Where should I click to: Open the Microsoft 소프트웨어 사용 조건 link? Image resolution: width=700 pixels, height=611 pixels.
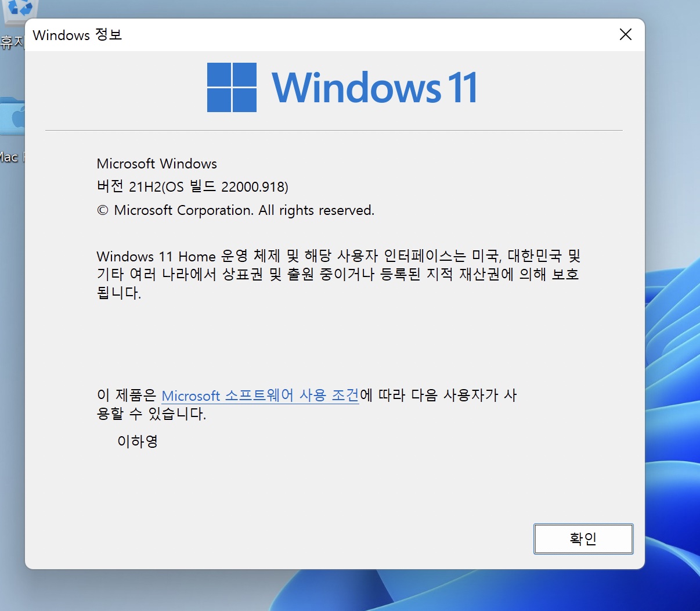[260, 396]
